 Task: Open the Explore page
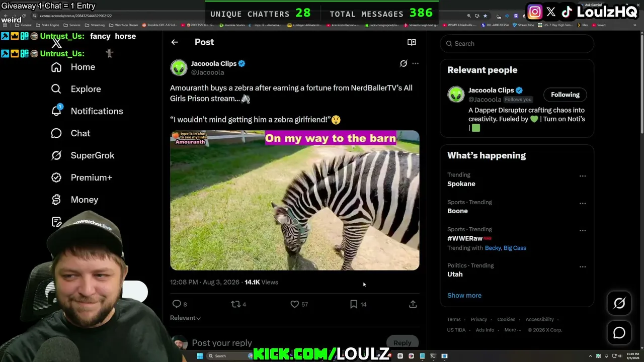(76, 89)
